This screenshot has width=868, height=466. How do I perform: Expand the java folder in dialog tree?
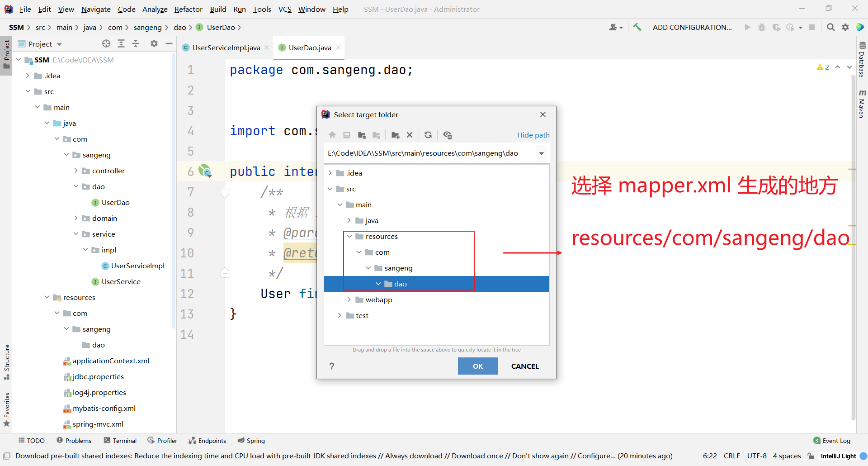pyautogui.click(x=349, y=220)
